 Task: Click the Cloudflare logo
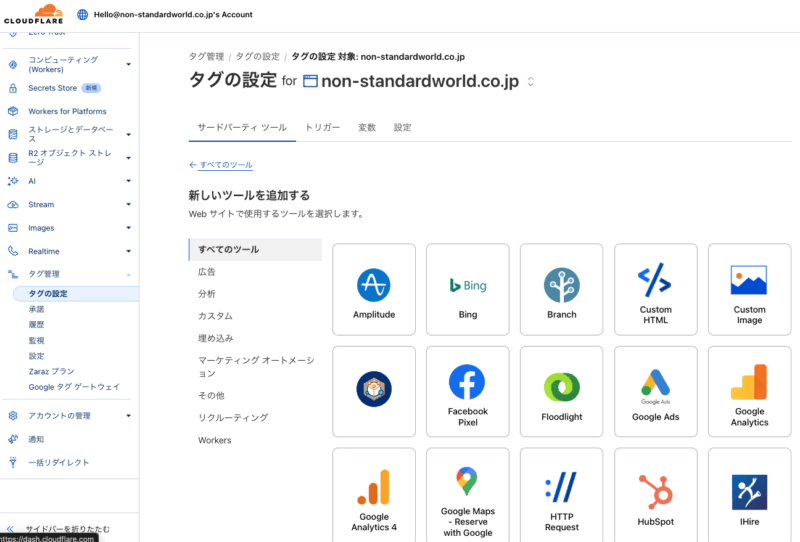[x=34, y=14]
